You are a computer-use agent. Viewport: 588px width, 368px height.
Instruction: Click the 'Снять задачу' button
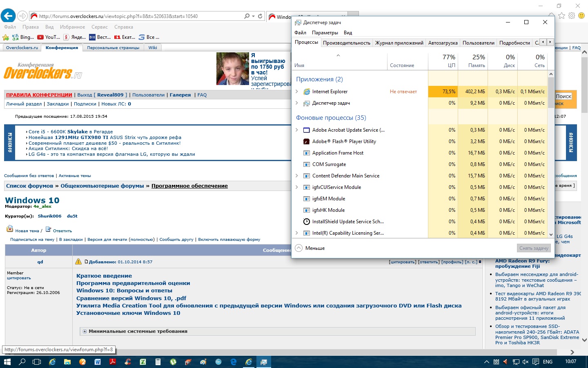[534, 248]
